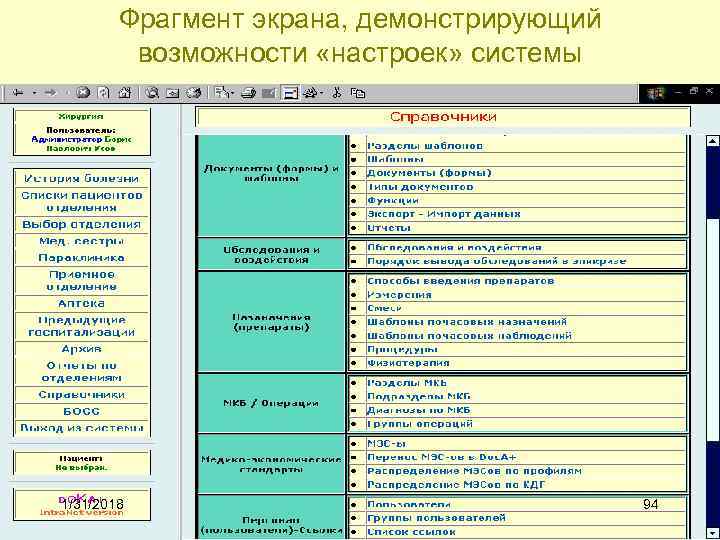
Task: Open the Messenger toolbar icon
Action: (x=313, y=93)
